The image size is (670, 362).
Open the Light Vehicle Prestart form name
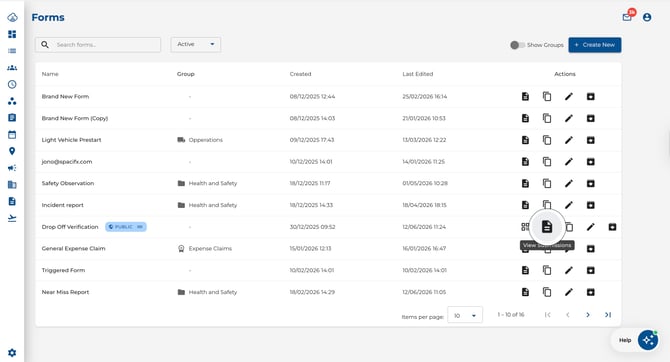tap(71, 140)
